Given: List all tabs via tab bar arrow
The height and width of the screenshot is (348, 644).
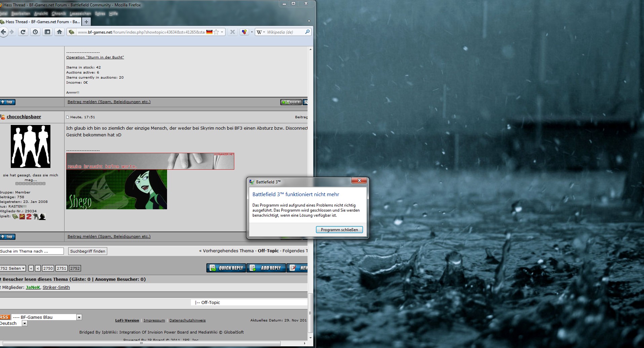Looking at the screenshot, I should pyautogui.click(x=309, y=21).
